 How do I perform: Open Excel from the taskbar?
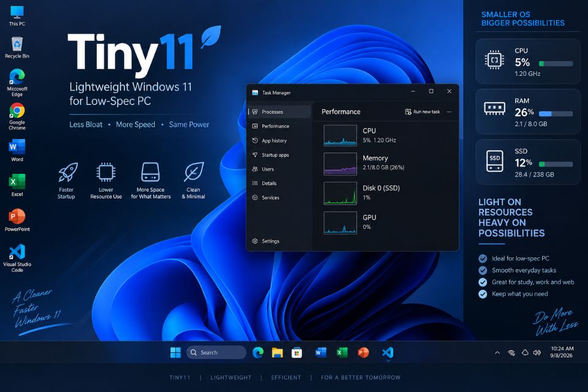342,353
